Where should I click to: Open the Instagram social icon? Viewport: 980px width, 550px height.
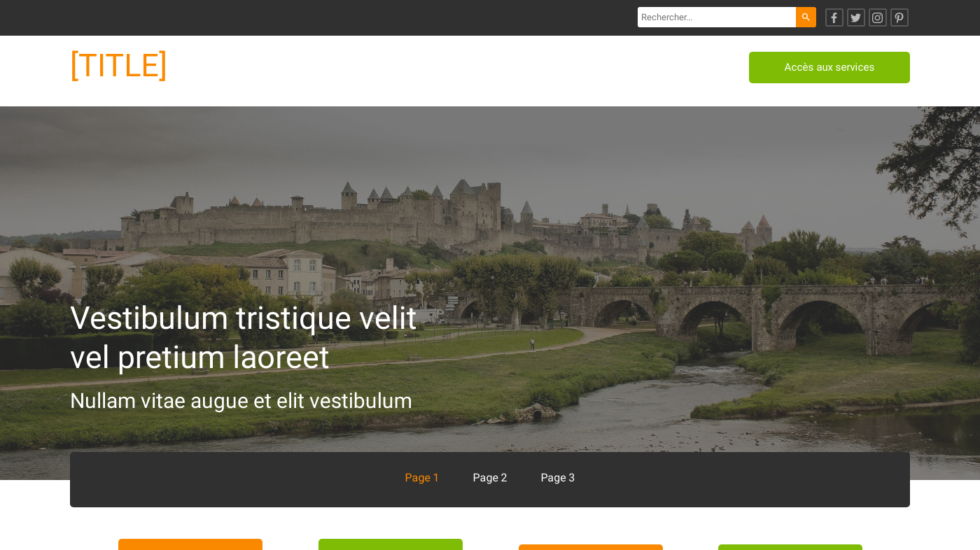point(877,17)
